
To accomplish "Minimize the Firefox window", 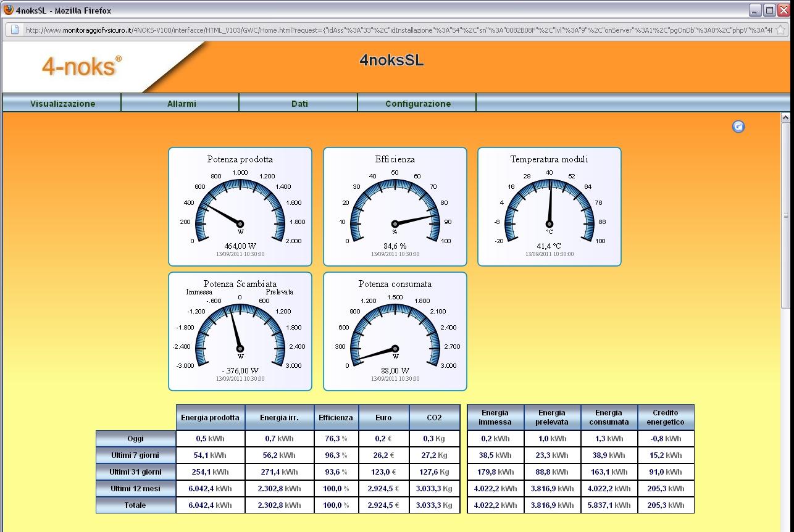I will click(x=756, y=10).
